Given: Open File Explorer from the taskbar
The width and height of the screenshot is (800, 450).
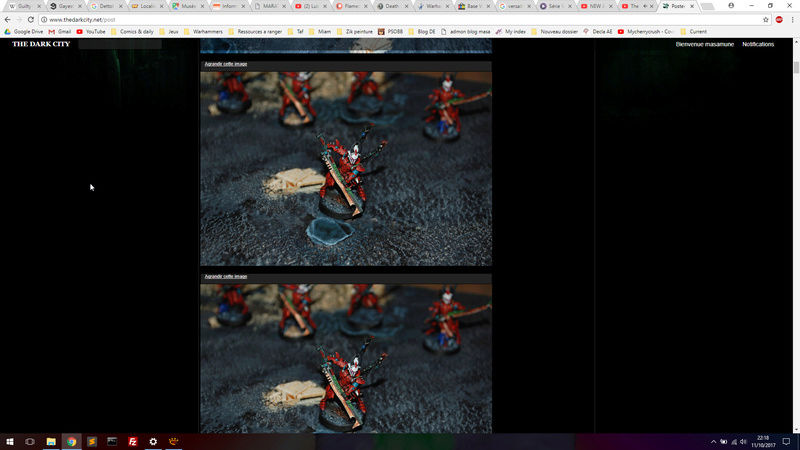Looking at the screenshot, I should 51,441.
